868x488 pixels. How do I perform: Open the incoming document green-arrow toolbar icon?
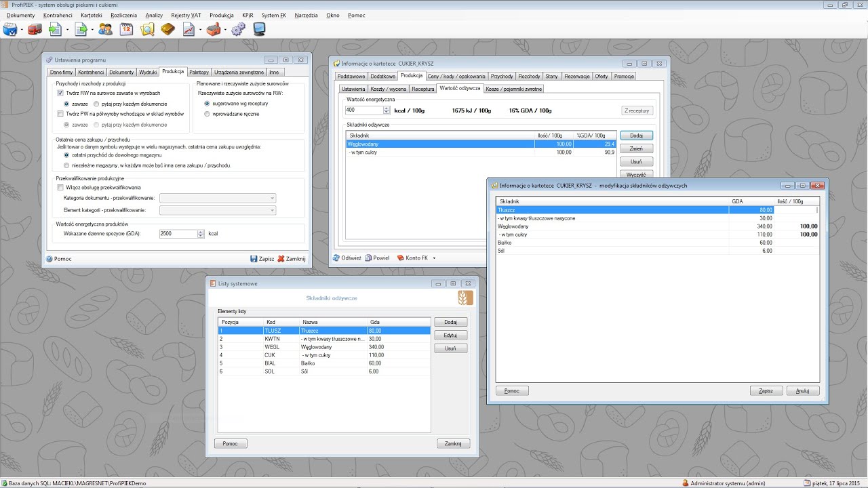click(54, 29)
